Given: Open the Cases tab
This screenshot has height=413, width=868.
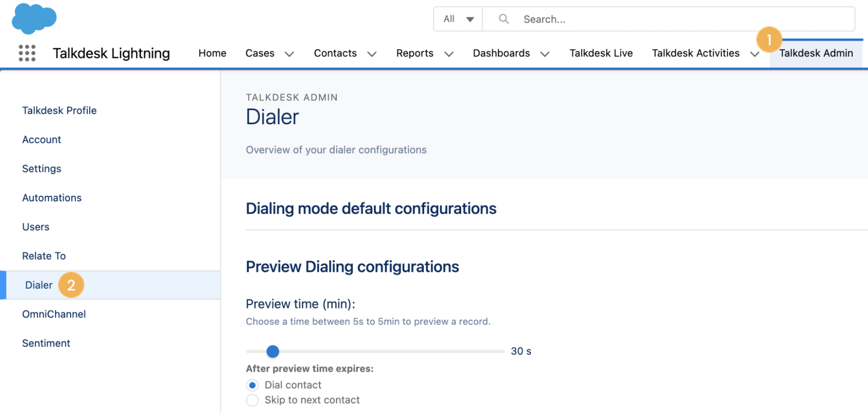Looking at the screenshot, I should [x=260, y=53].
